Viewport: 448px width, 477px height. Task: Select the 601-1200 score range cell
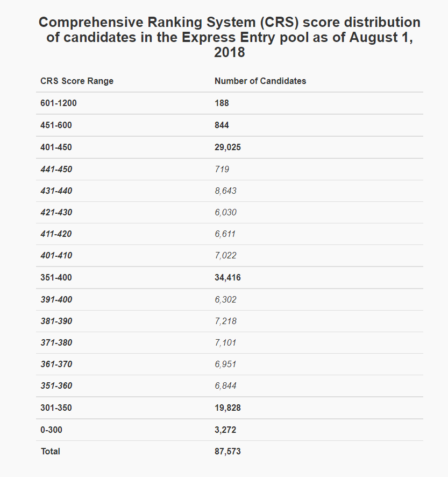click(59, 103)
